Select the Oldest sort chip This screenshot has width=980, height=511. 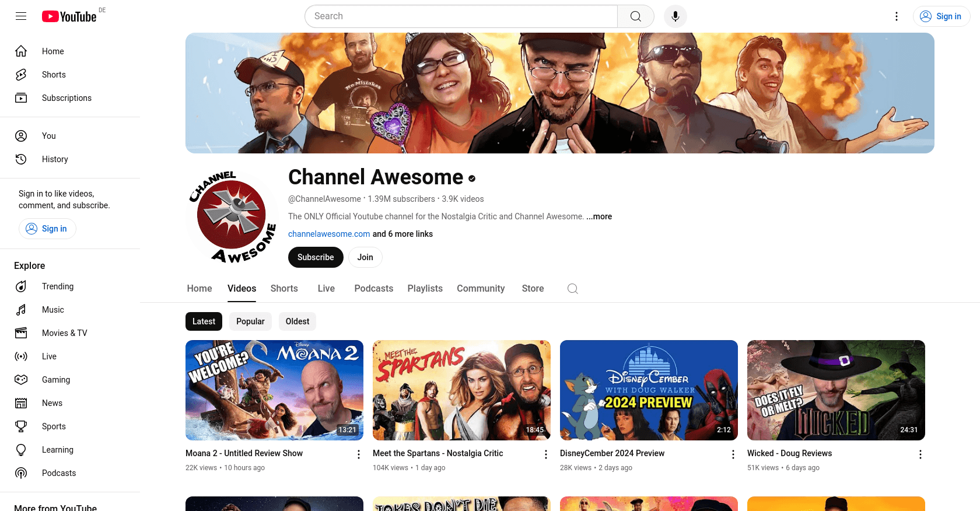tap(297, 321)
